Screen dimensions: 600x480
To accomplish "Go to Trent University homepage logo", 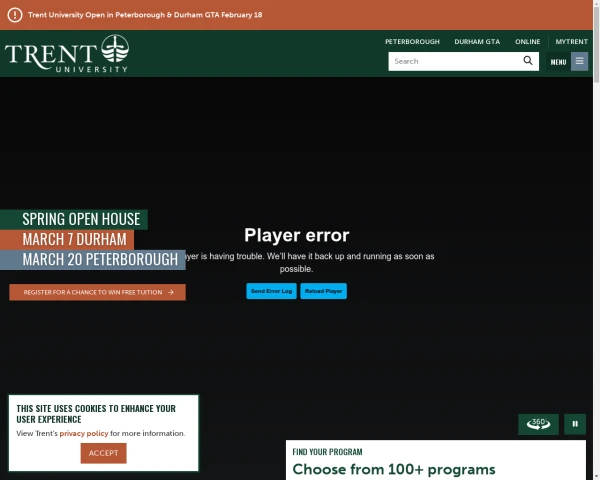I will click(x=67, y=54).
